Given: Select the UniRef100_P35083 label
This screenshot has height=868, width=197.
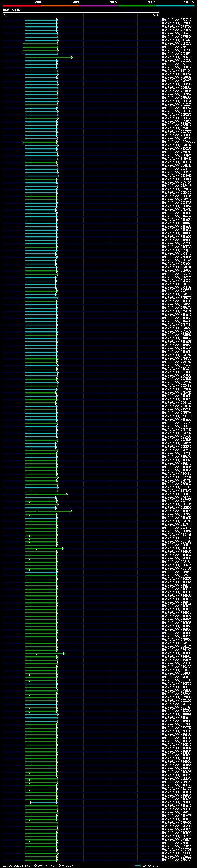Looking at the screenshot, I should [x=177, y=436].
